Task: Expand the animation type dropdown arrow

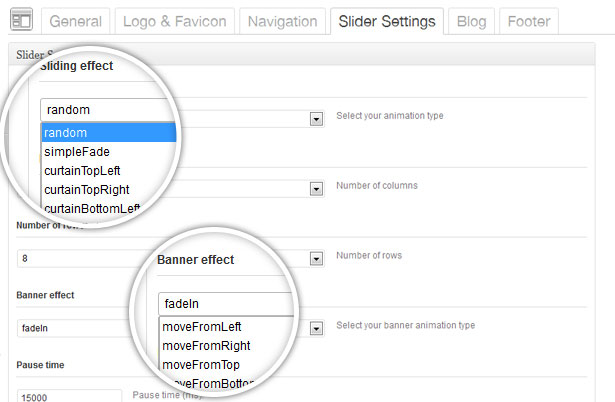Action: [316, 118]
